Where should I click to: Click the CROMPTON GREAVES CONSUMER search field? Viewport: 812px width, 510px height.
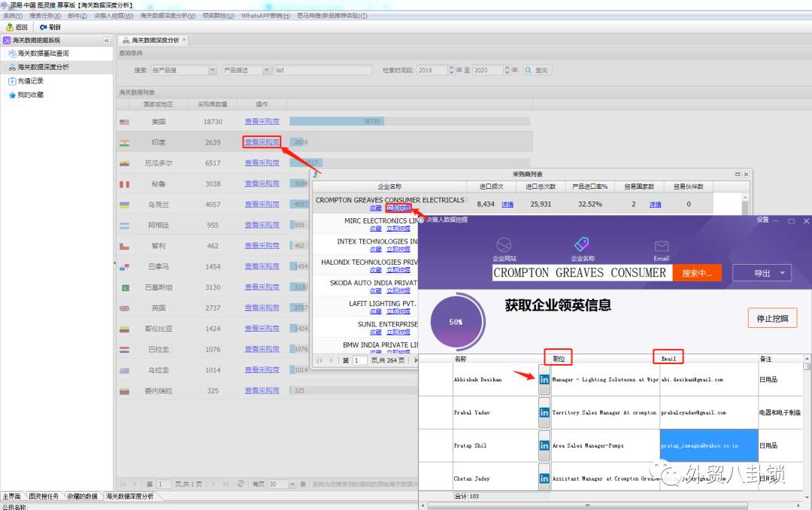click(x=582, y=273)
